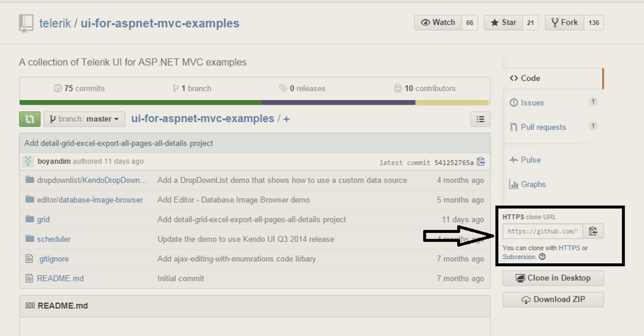The width and height of the screenshot is (644, 336).
Task: Click the repository book icon beside telerik
Action: [x=26, y=23]
